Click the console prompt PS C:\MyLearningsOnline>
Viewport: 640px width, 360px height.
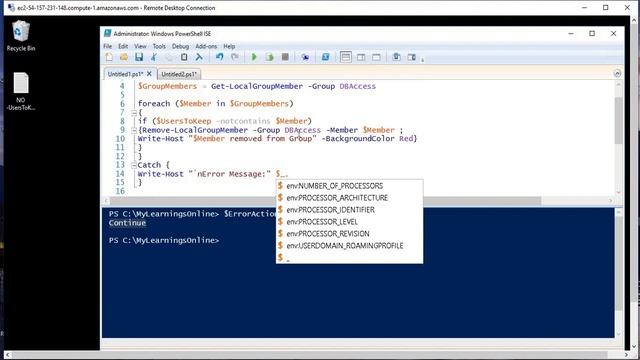click(x=164, y=240)
